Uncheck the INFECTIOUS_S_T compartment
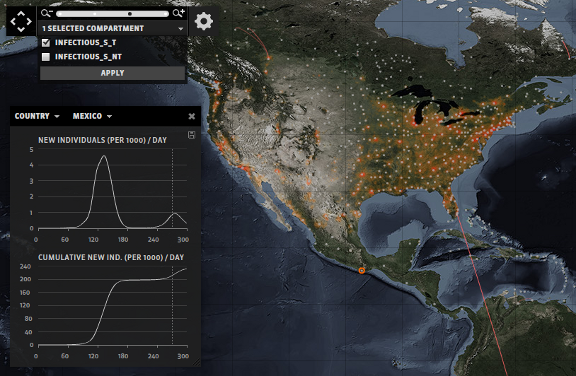 click(x=46, y=43)
